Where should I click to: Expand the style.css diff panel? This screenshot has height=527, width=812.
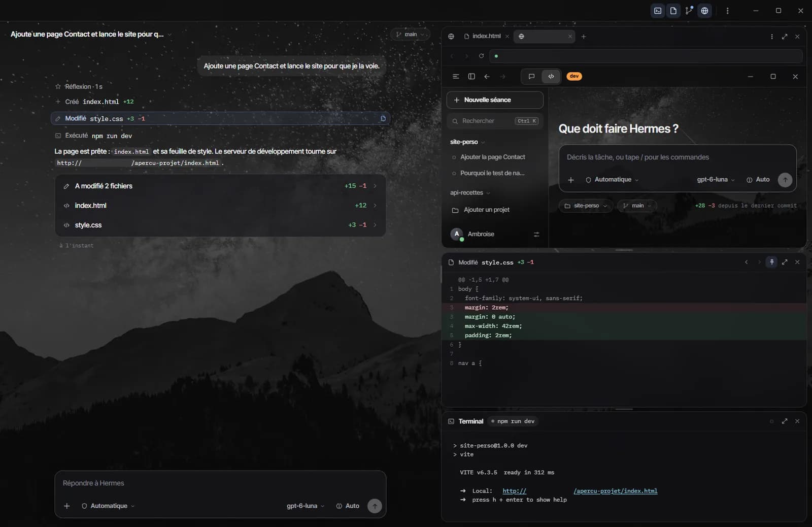click(x=785, y=262)
